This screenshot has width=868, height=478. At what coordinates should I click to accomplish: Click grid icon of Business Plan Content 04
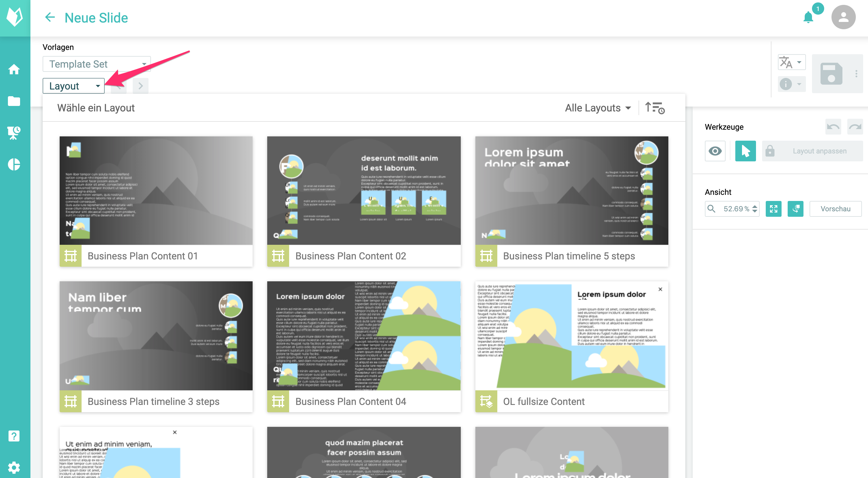click(x=278, y=402)
